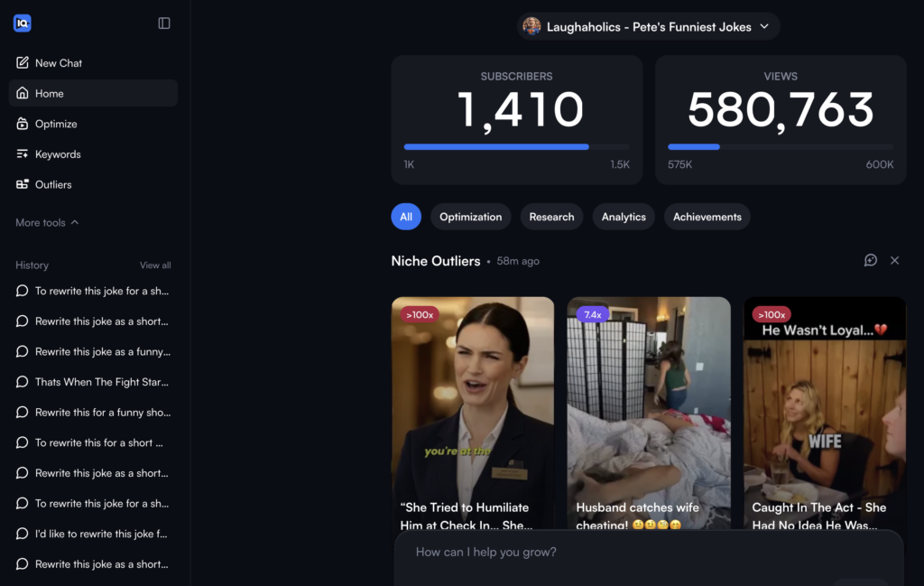Collapse the sidebar using the panel icon
Screen dimensions: 924x586
tap(163, 23)
